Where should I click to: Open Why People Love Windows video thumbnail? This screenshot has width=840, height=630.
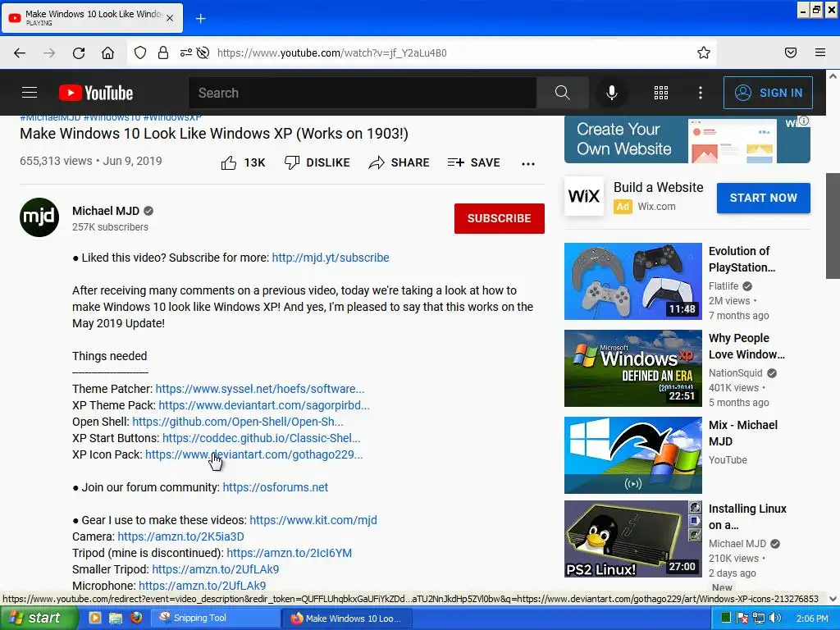pos(632,368)
